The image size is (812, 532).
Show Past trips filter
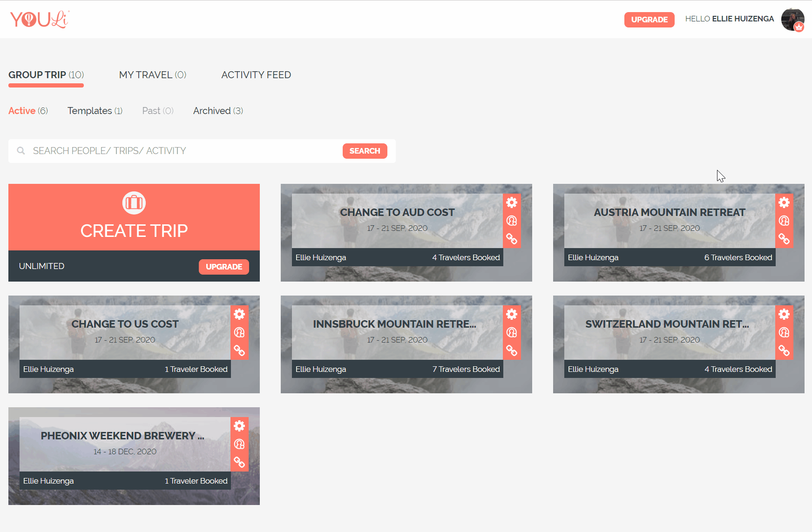point(158,111)
